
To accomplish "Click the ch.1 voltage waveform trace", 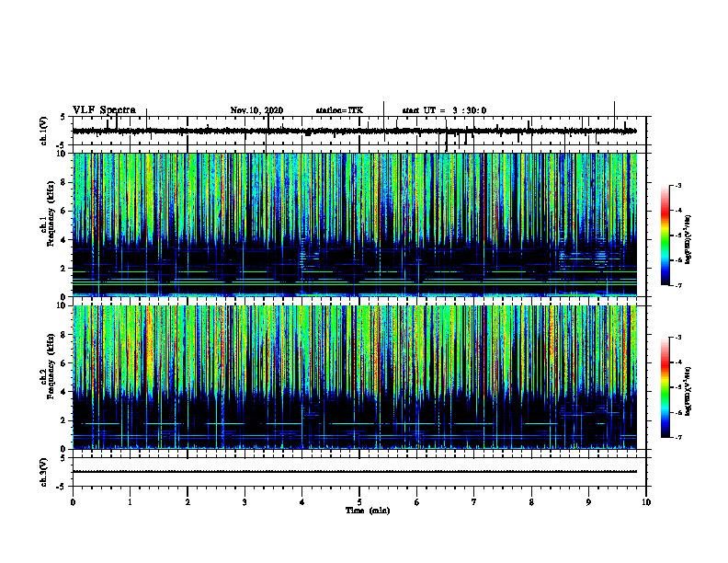I will point(355,131).
